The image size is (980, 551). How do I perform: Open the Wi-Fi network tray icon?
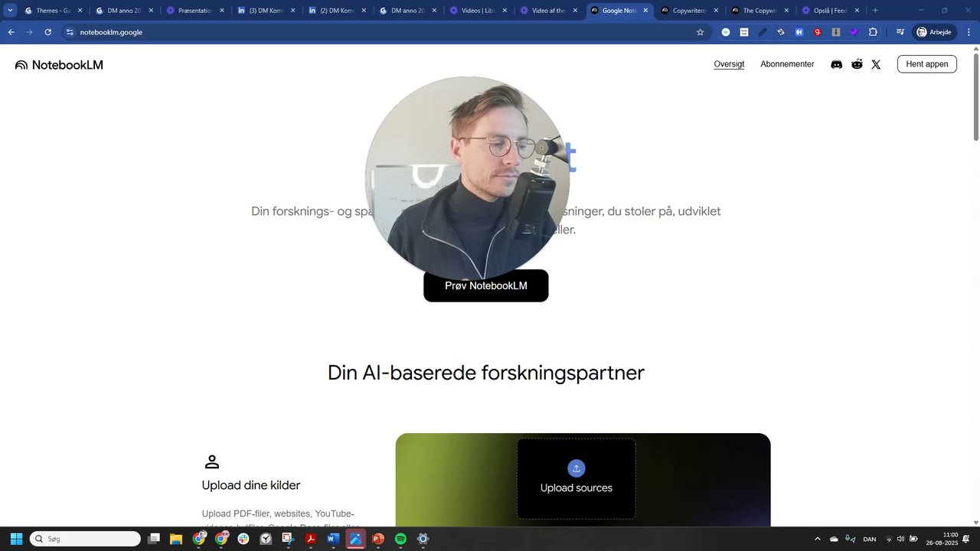889,539
